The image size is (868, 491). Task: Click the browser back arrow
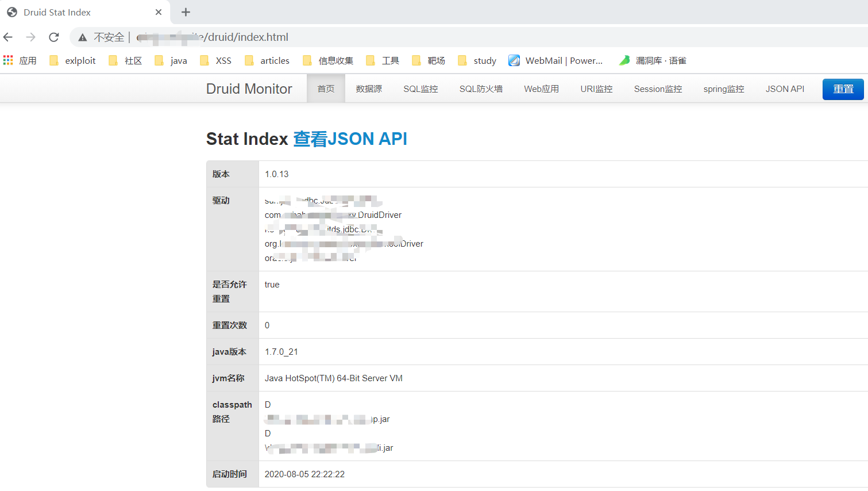[8, 37]
